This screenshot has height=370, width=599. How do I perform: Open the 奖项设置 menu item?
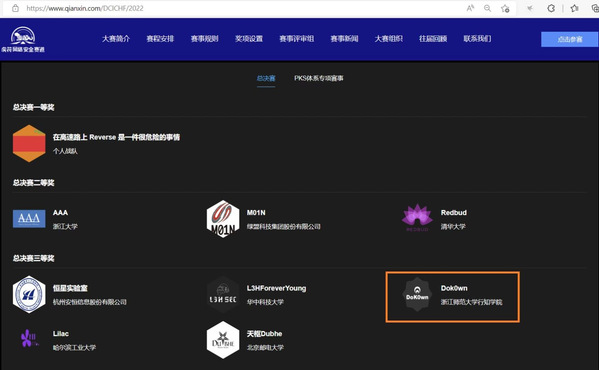[249, 39]
